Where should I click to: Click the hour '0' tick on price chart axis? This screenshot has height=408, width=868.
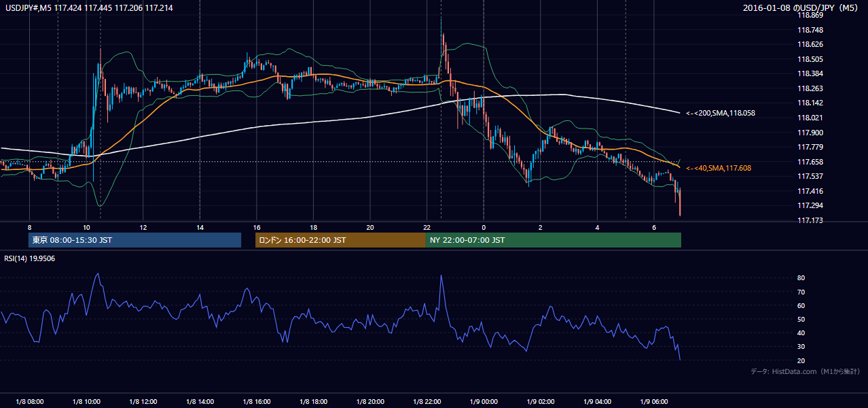(483, 227)
